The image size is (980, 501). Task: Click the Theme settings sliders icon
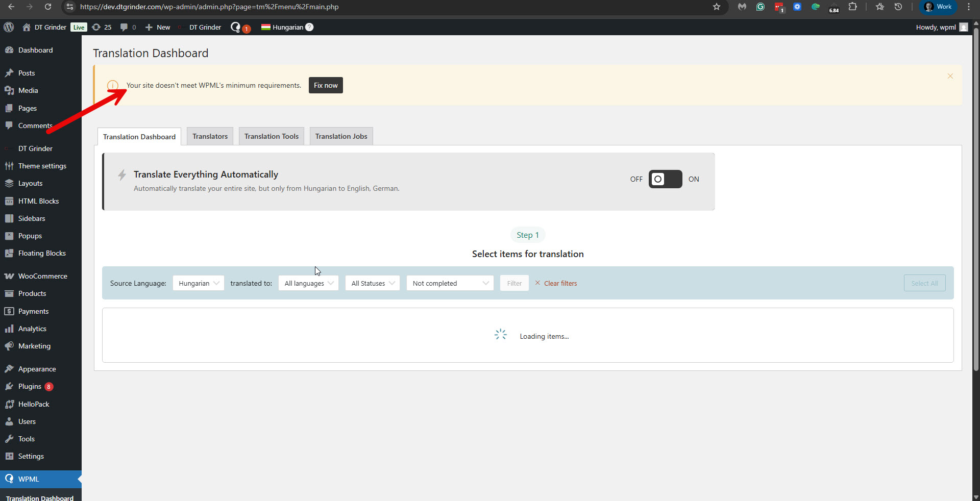[9, 166]
